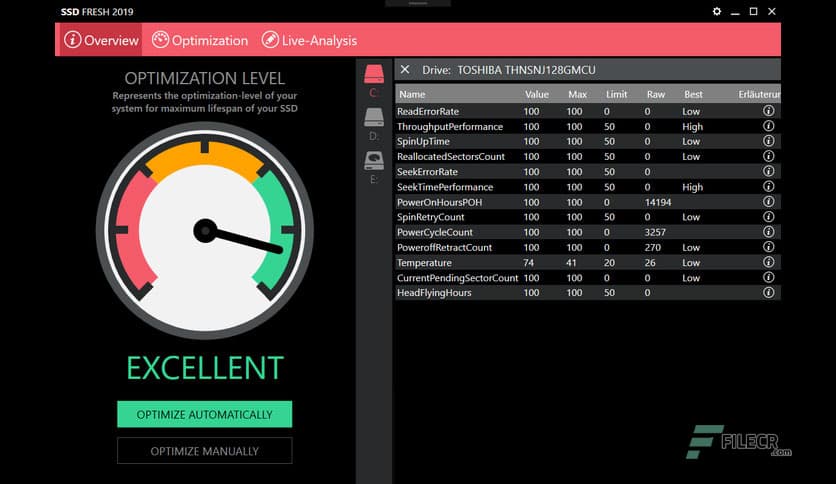Show info for CurrentPendingSectorCount
Viewport: 836px width, 484px height.
pos(768,277)
